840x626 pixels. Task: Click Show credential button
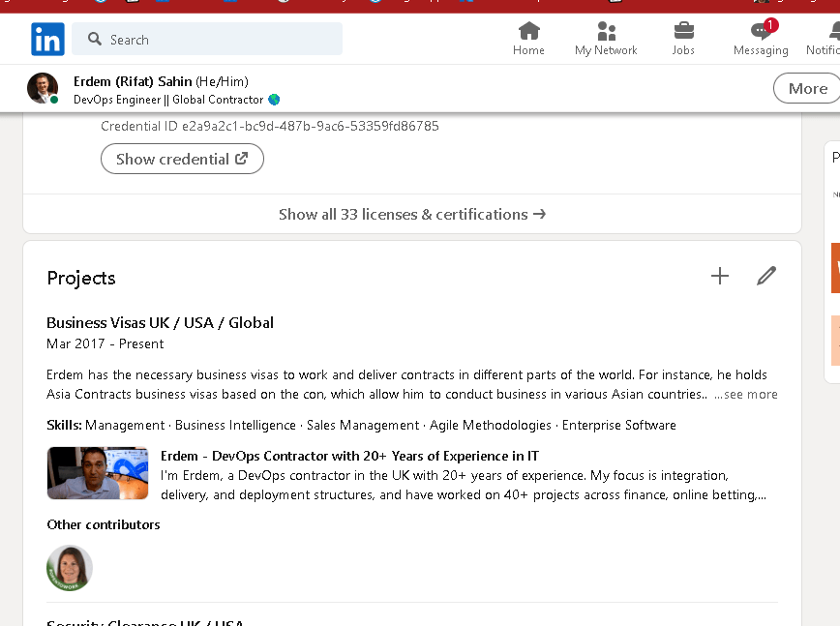point(182,159)
